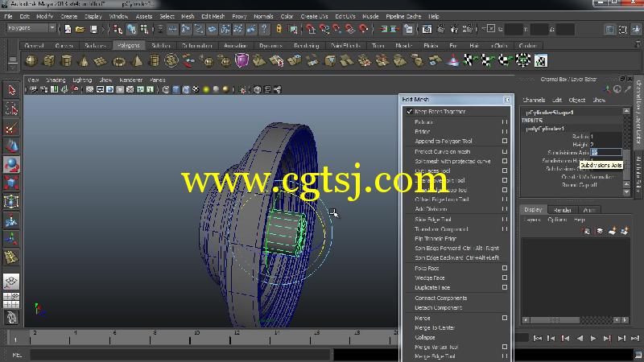Screen dimensions: 644x362
Task: Create a polygon sphere from the shelf
Action: (31, 61)
